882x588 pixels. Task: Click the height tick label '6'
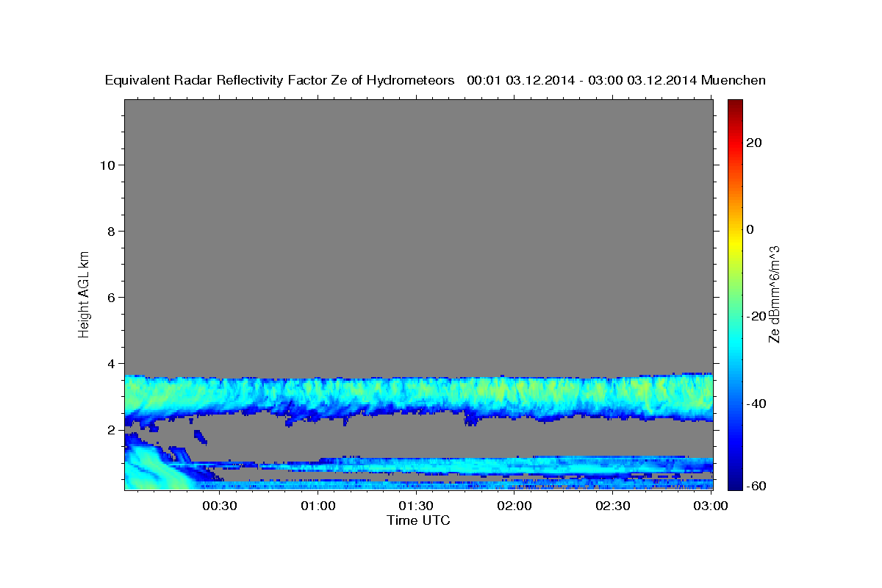click(111, 297)
